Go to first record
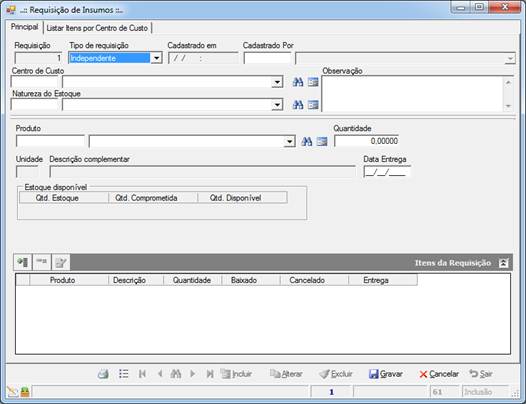 pos(142,374)
